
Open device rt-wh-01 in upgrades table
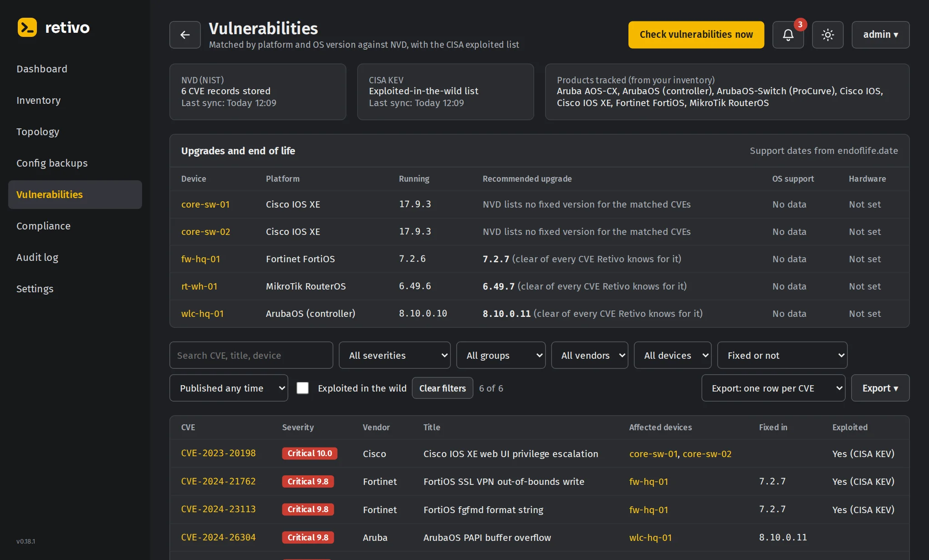coord(199,286)
